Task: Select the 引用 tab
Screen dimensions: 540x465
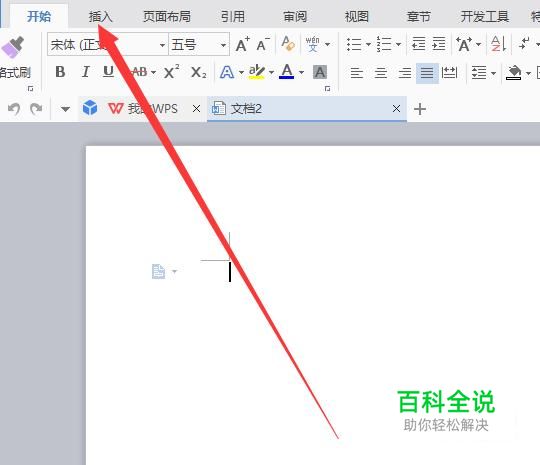Action: [x=233, y=16]
